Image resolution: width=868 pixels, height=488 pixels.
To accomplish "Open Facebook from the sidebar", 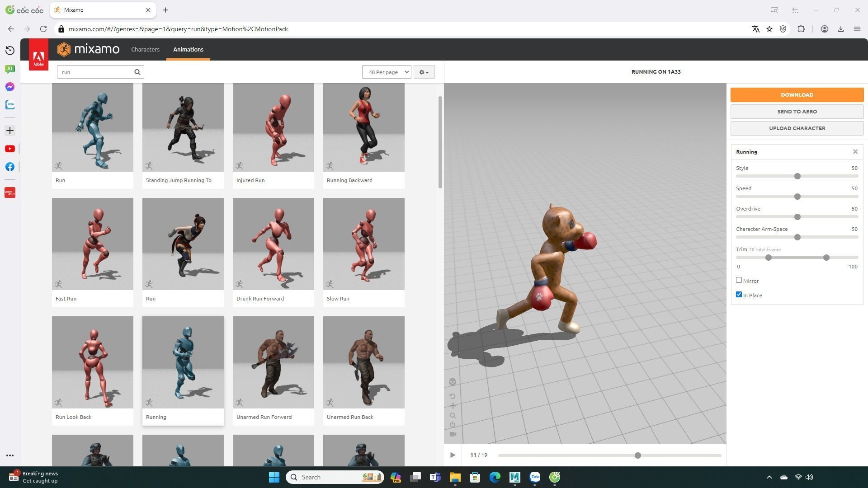I will coord(10,167).
